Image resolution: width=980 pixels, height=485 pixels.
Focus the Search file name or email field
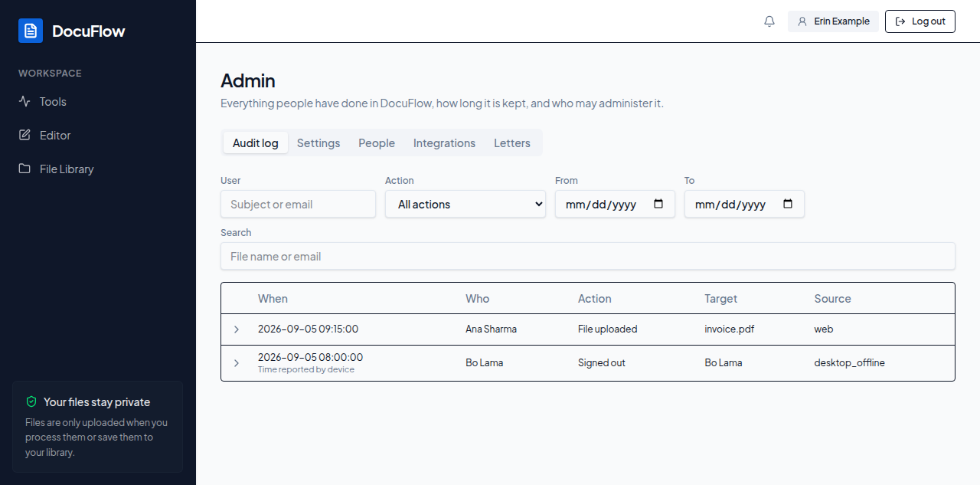pos(588,256)
